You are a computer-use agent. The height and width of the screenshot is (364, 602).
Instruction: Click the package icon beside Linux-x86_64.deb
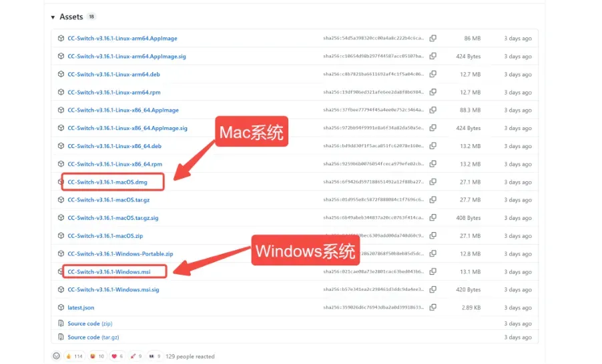coord(61,146)
